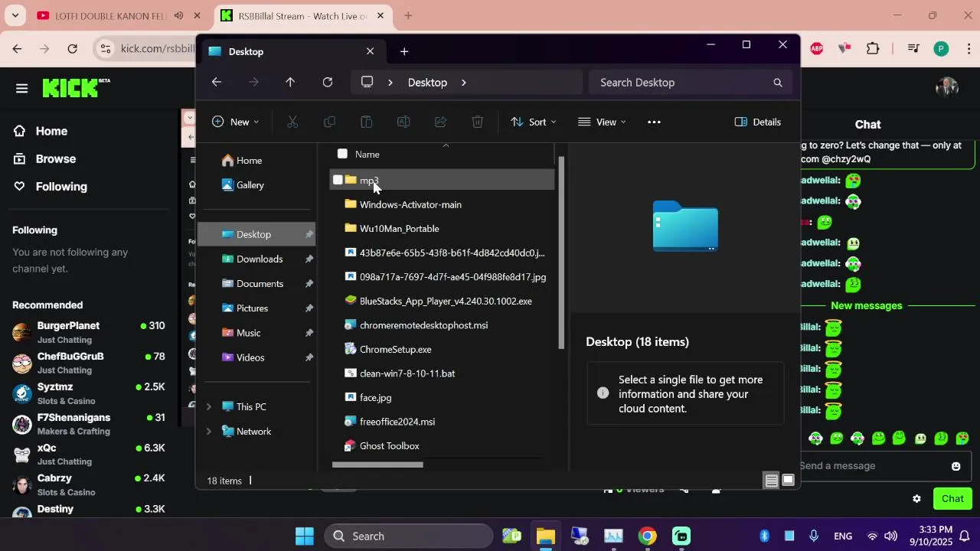
Task: Click the Rename toolbar icon
Action: pos(403,122)
